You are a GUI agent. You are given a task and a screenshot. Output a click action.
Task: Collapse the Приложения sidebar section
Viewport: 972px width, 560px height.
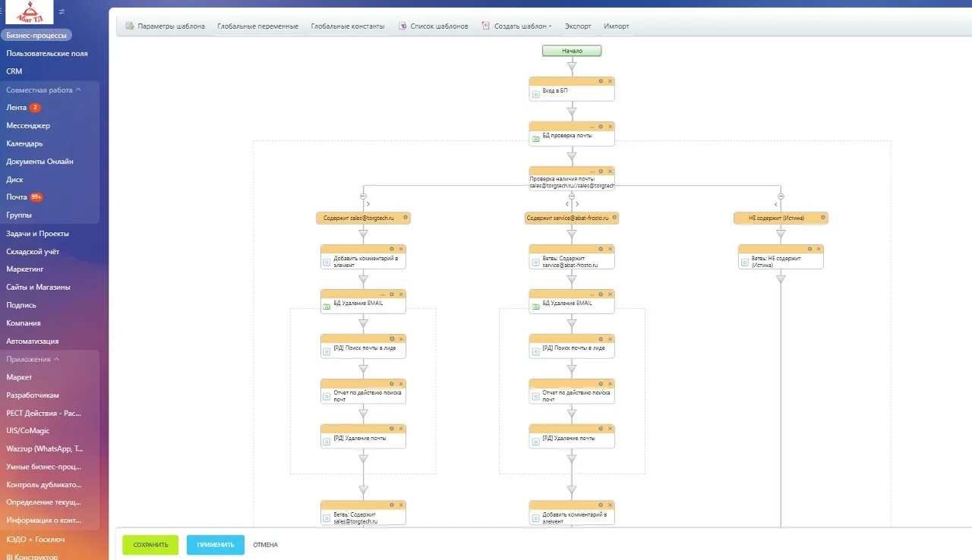[x=57, y=359]
